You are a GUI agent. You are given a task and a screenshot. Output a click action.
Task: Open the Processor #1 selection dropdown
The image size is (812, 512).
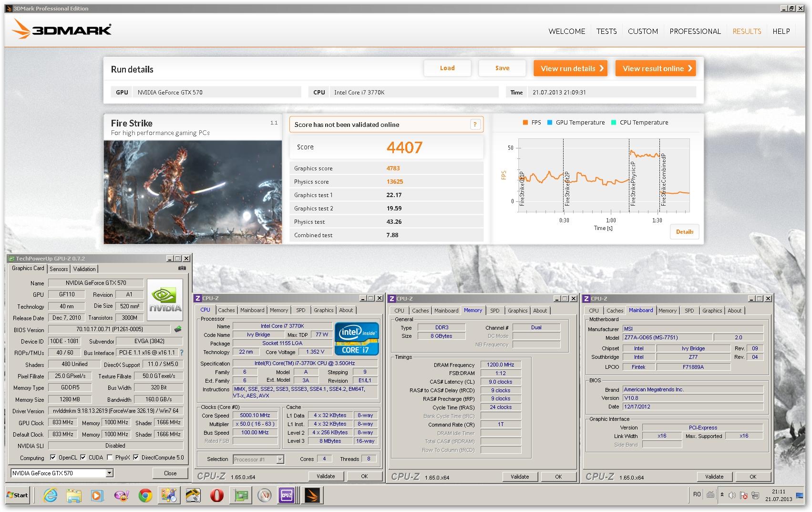(280, 460)
